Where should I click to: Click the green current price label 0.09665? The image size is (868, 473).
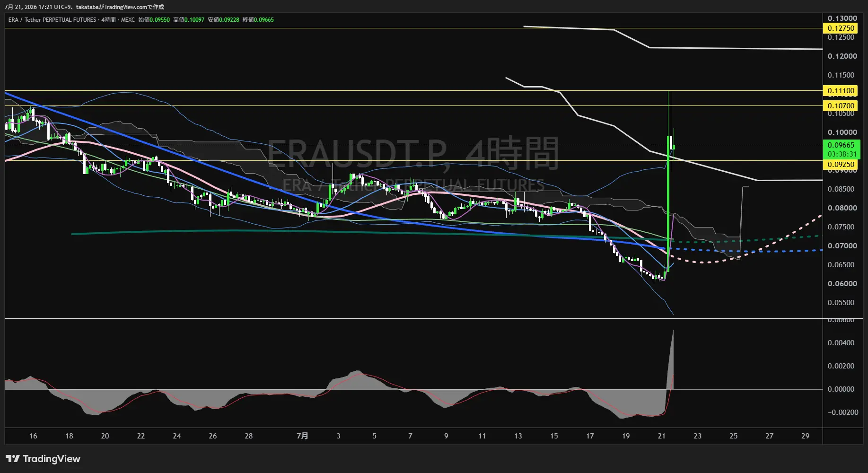point(841,145)
